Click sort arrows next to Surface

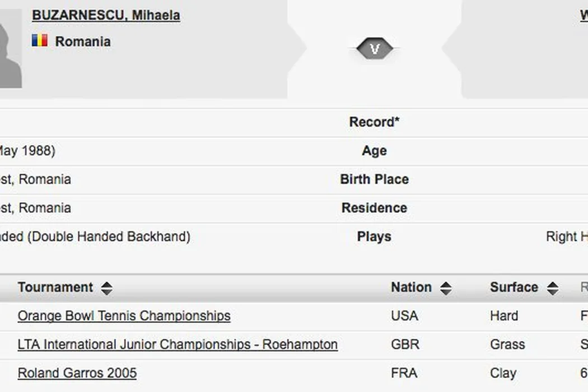pyautogui.click(x=552, y=288)
